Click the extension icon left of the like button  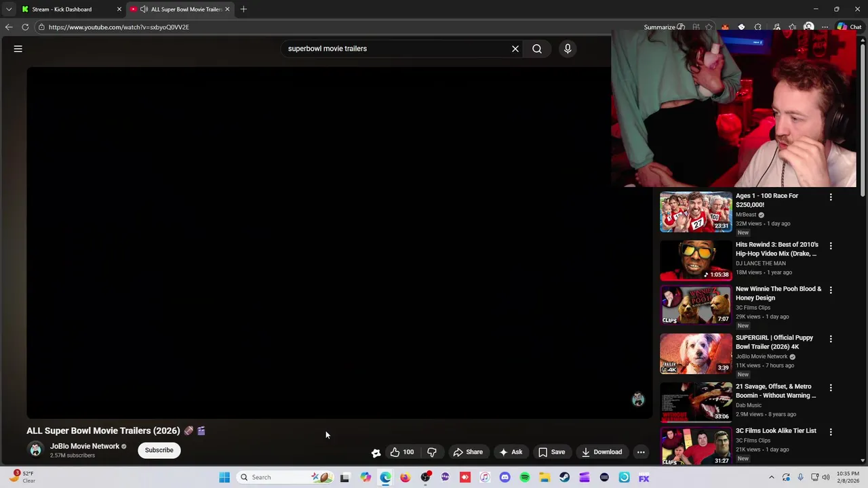tap(376, 453)
